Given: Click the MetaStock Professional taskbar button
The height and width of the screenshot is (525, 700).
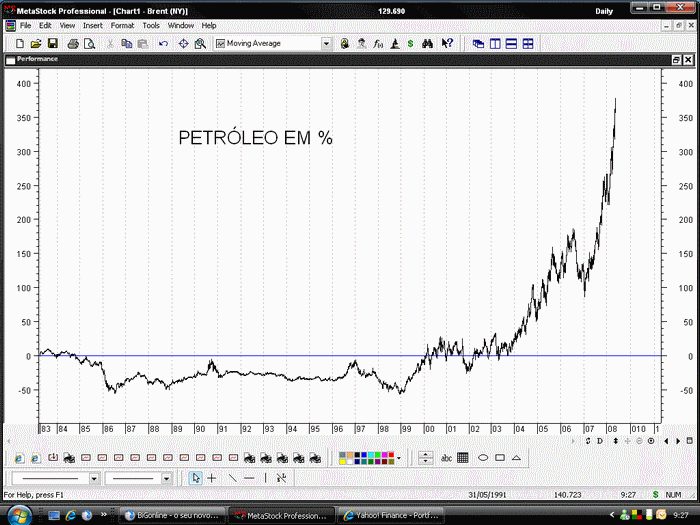Looking at the screenshot, I should click(x=281, y=515).
